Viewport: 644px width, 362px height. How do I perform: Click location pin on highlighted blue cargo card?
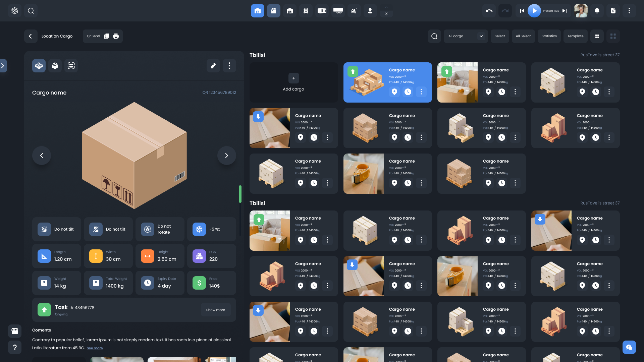click(394, 92)
